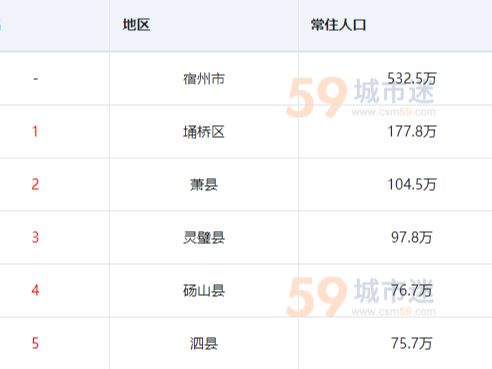Select the 萧县 region cell
Viewport: 492px width, 369px height.
click(204, 184)
